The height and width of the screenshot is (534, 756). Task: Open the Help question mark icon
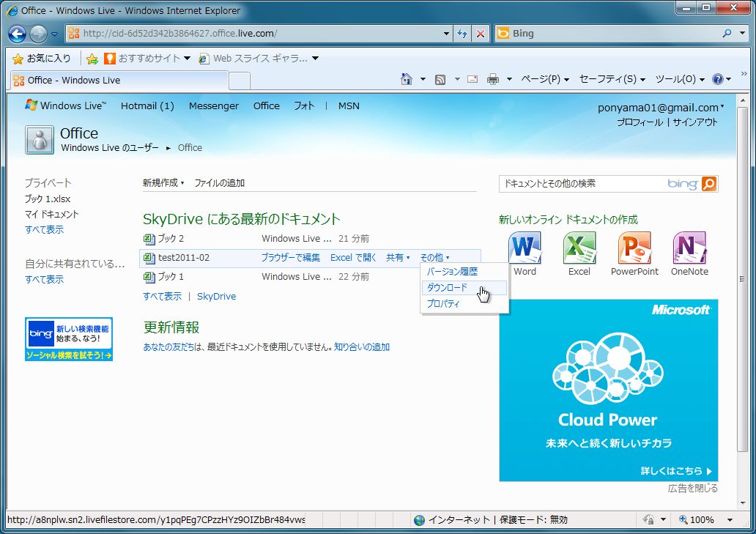click(717, 79)
